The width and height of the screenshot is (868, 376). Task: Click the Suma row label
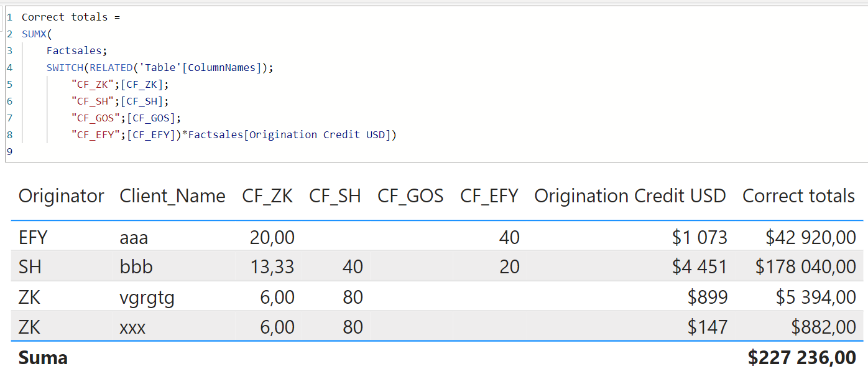43,358
